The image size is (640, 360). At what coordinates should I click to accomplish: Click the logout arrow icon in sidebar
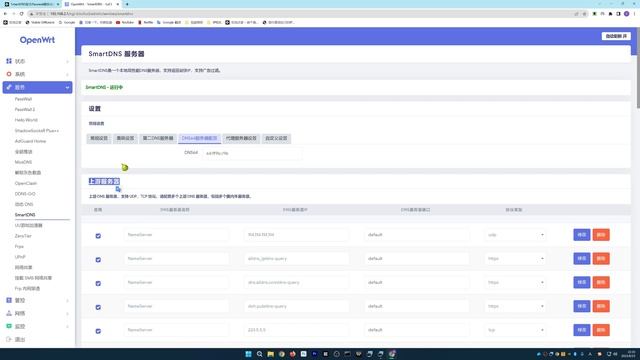(x=9, y=339)
